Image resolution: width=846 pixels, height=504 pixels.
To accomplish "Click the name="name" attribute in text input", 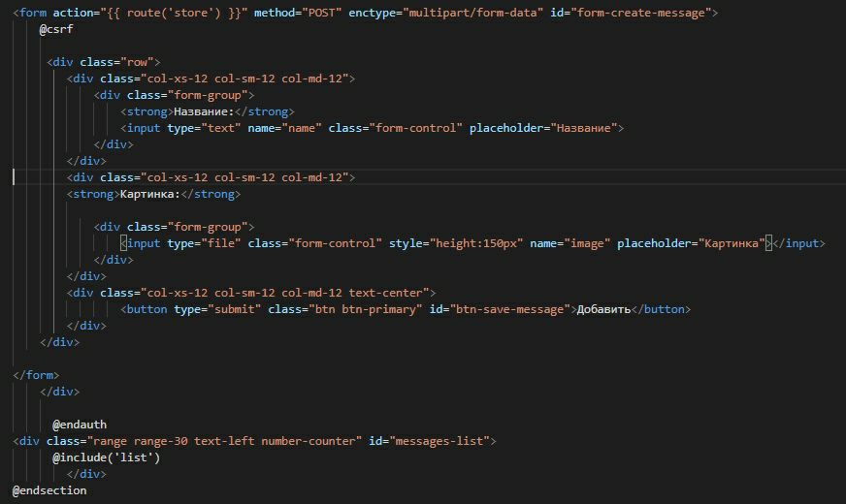I will point(285,128).
